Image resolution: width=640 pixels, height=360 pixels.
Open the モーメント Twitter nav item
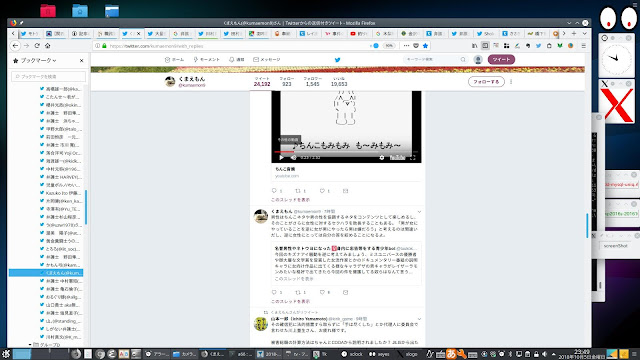pyautogui.click(x=207, y=60)
